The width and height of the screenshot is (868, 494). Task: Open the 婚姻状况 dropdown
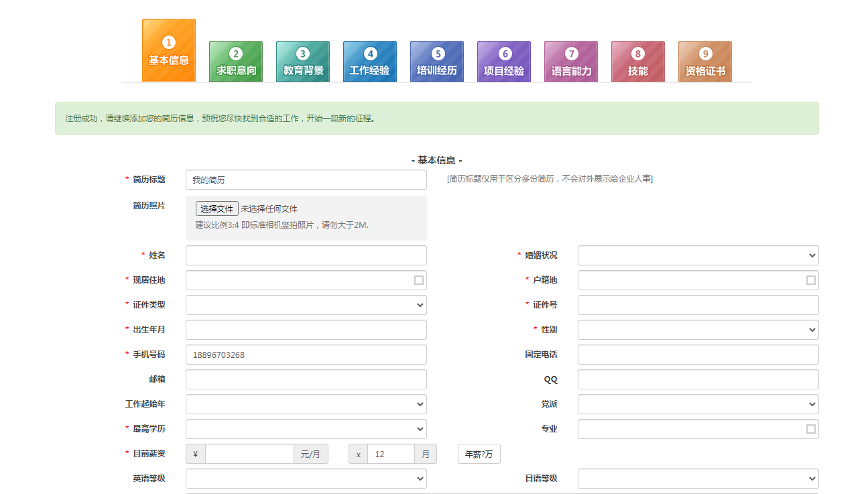click(698, 255)
